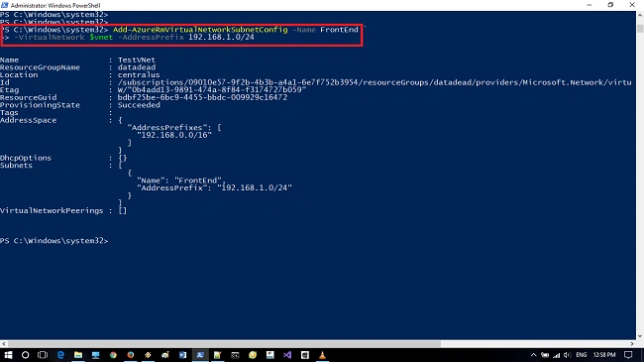Image resolution: width=644 pixels, height=362 pixels.
Task: Click the VirtualNetworkPeerings label
Action: (x=52, y=210)
